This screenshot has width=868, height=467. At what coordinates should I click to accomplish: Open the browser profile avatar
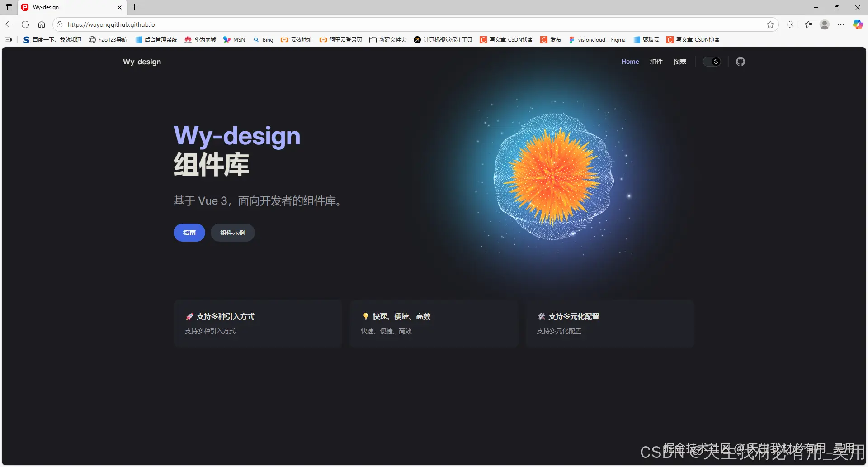[825, 24]
